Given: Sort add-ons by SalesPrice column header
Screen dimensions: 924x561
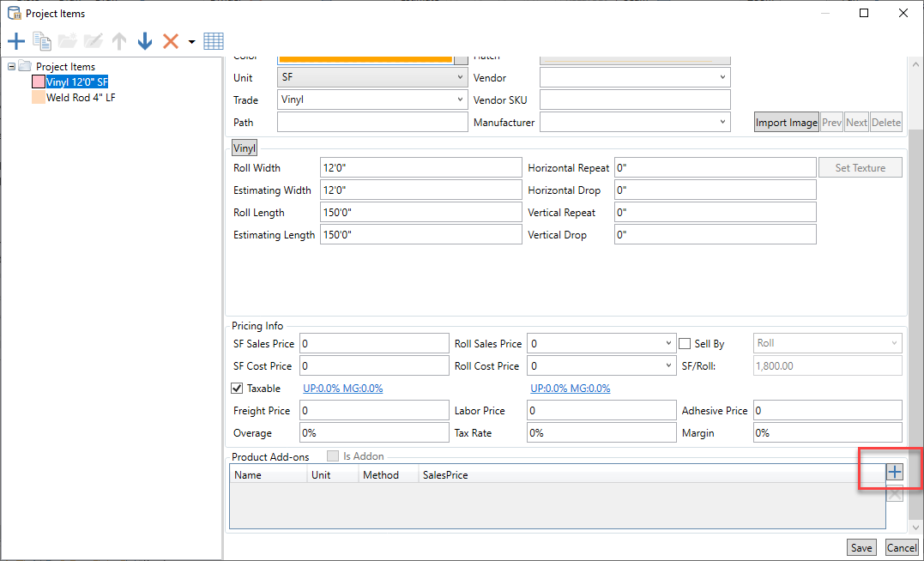Looking at the screenshot, I should tap(445, 475).
